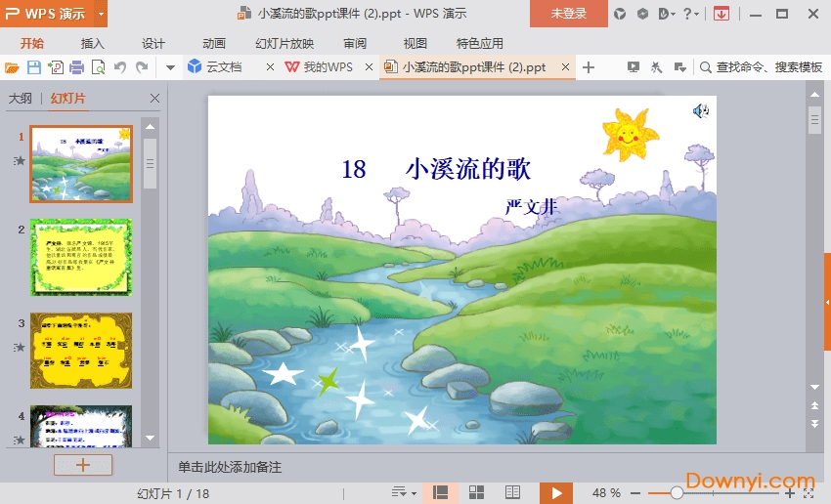
Task: Add a new slide with plus button
Action: click(x=83, y=465)
